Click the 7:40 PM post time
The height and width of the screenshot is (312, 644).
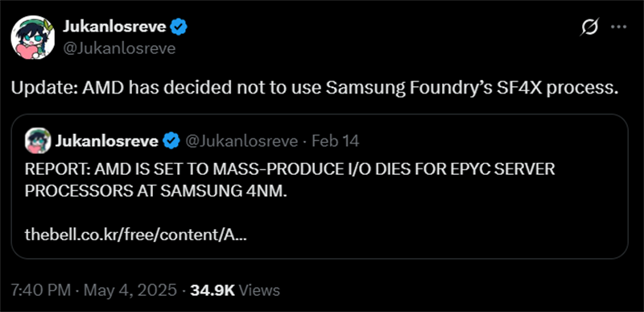coord(41,290)
